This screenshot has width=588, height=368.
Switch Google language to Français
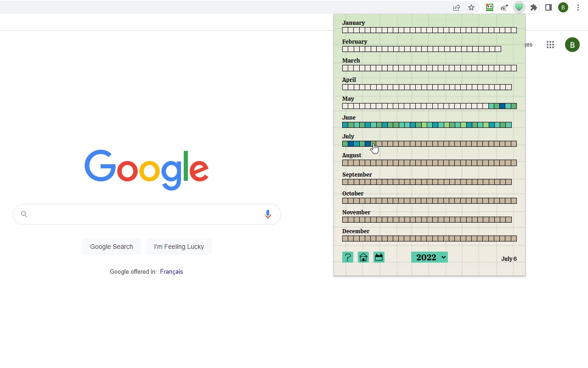pyautogui.click(x=171, y=272)
